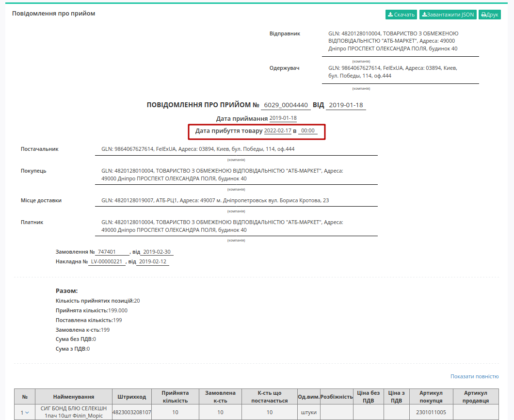The image size is (514, 420).
Task: Click the arrival time 00:00
Action: [x=308, y=130]
